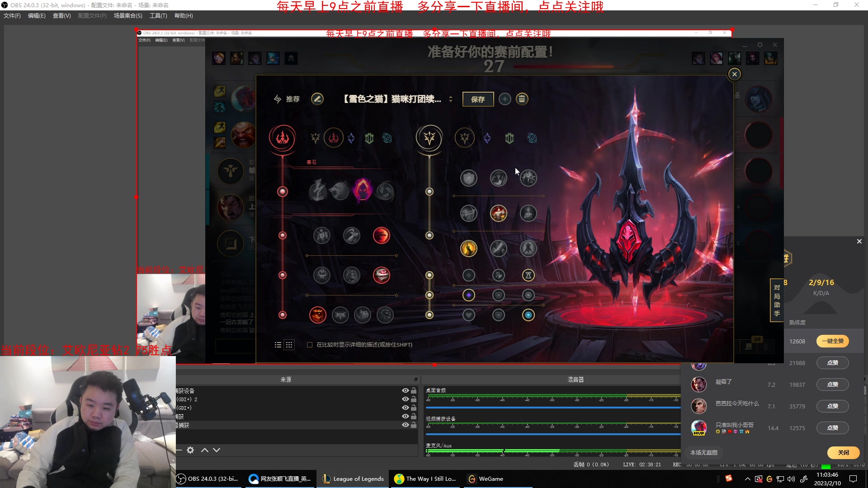Click 点赞 for 芭芭拉今天吃什么
Image resolution: width=868 pixels, height=488 pixels.
(833, 406)
